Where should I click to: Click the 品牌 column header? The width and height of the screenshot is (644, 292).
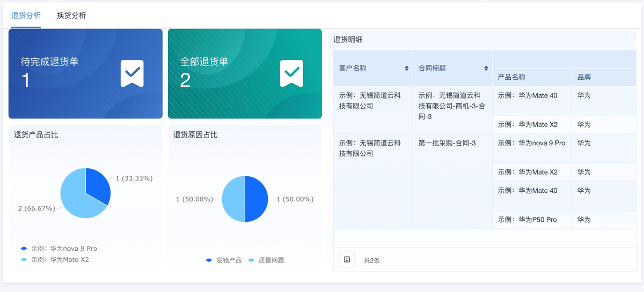click(584, 77)
